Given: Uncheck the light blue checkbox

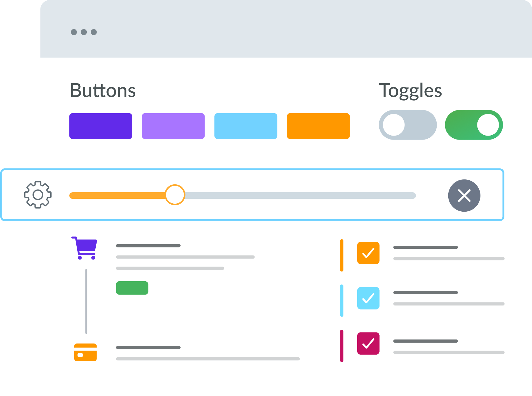Looking at the screenshot, I should tap(368, 298).
